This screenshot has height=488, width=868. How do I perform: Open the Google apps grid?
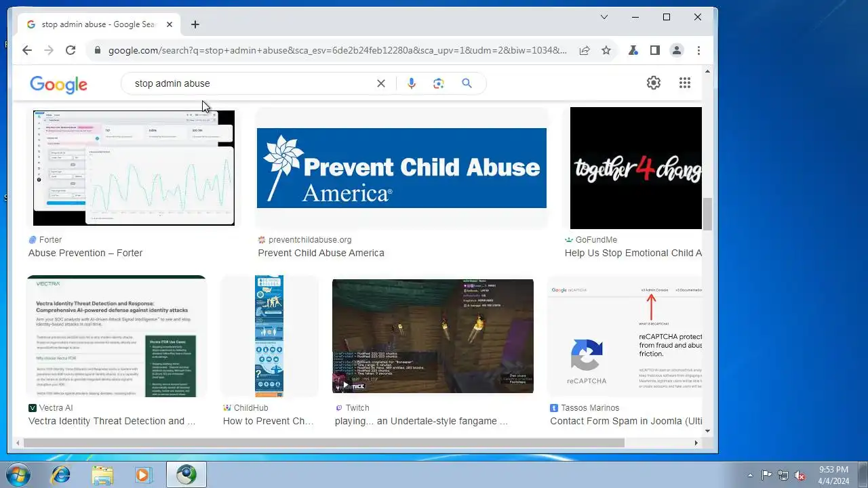(x=685, y=83)
